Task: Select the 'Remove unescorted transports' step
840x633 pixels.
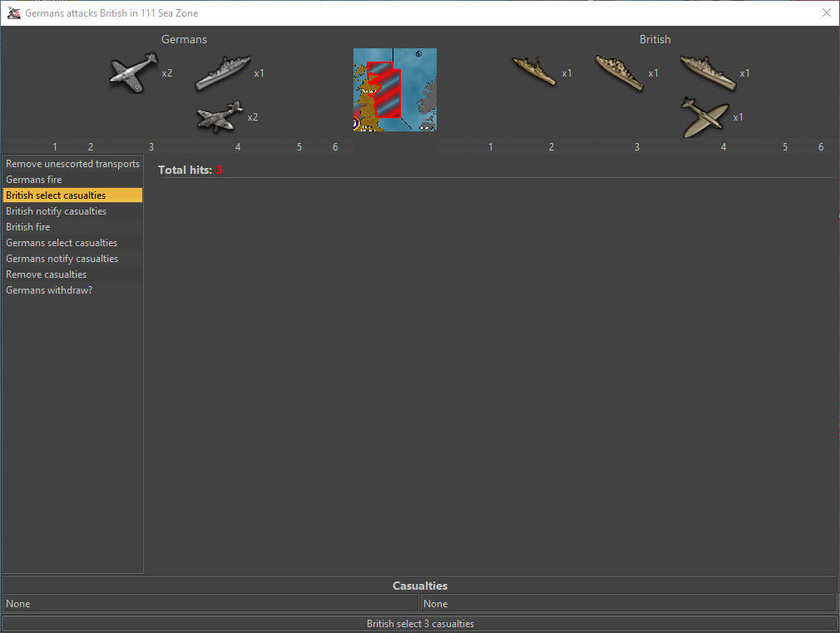Action: click(x=72, y=164)
